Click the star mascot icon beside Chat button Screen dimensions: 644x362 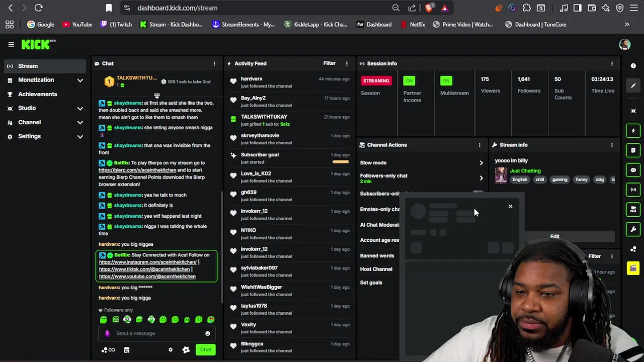click(186, 350)
